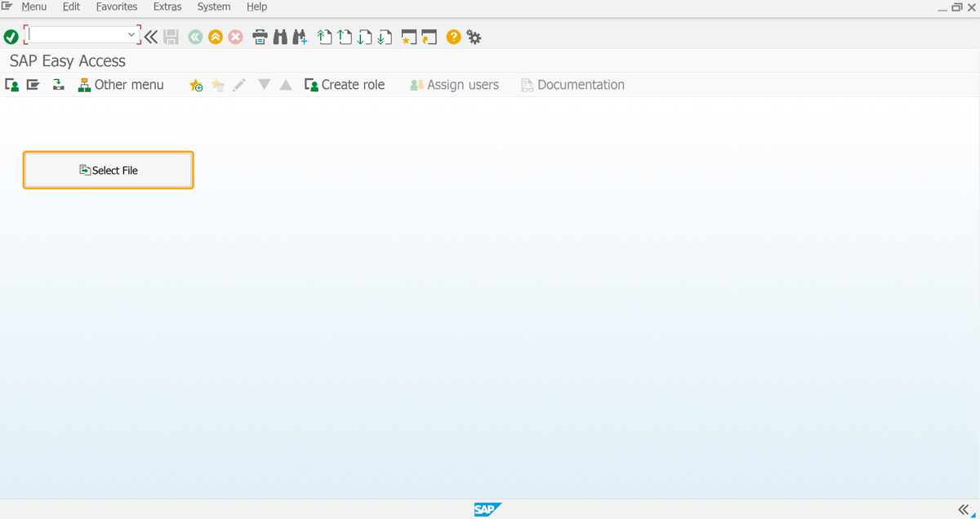Open Customize Local Layout gear icon

pos(474,37)
